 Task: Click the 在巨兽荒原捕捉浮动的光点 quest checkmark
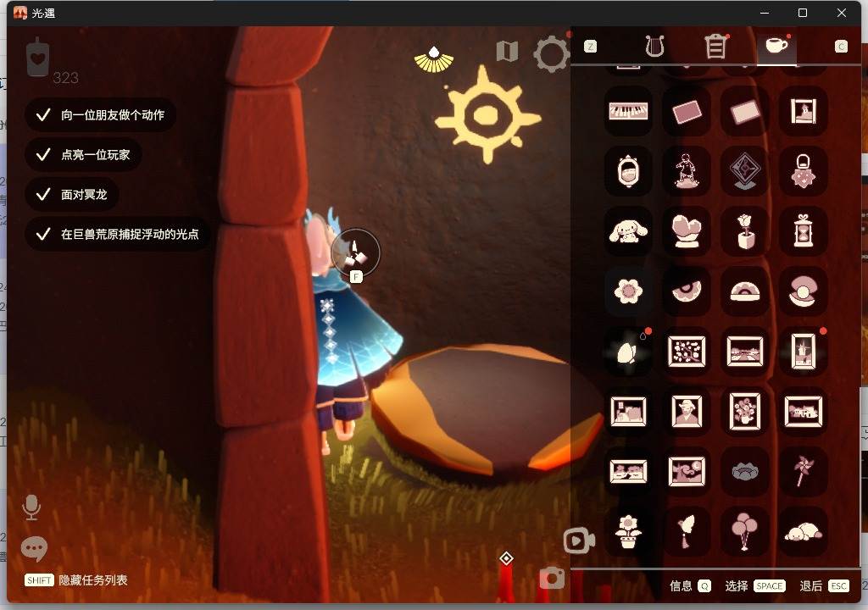(x=43, y=235)
